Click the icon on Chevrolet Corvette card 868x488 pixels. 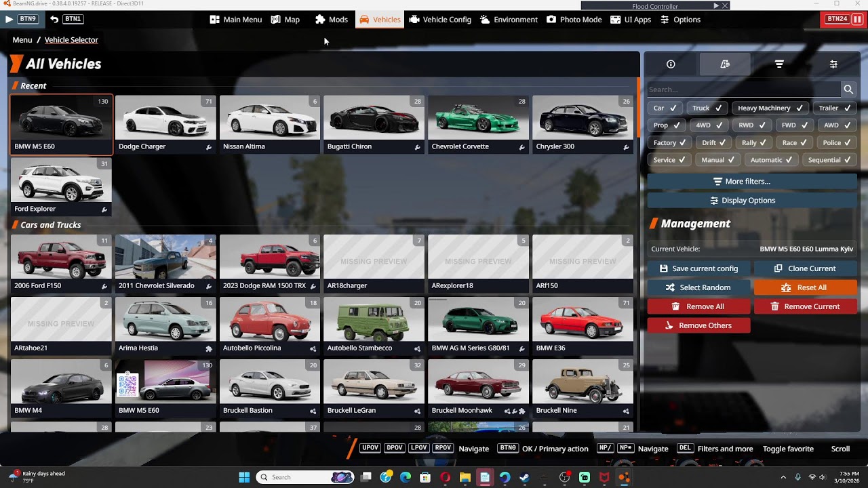pos(521,147)
